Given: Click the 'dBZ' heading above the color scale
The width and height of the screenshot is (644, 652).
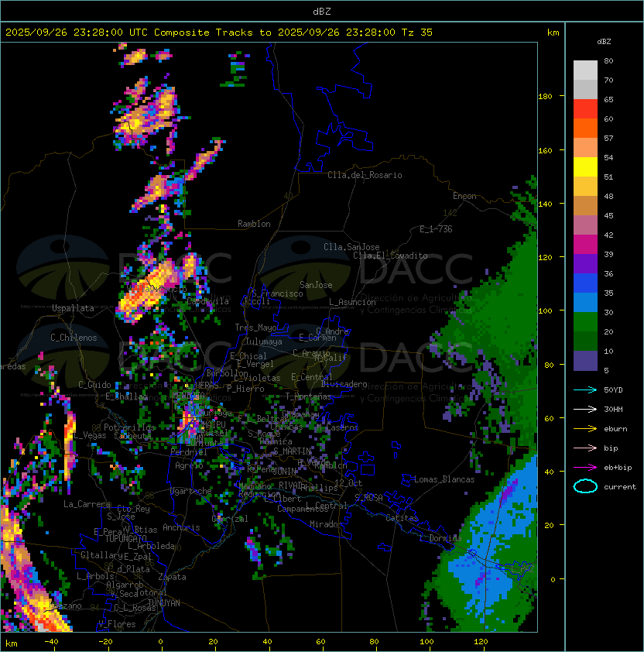Looking at the screenshot, I should pos(604,42).
